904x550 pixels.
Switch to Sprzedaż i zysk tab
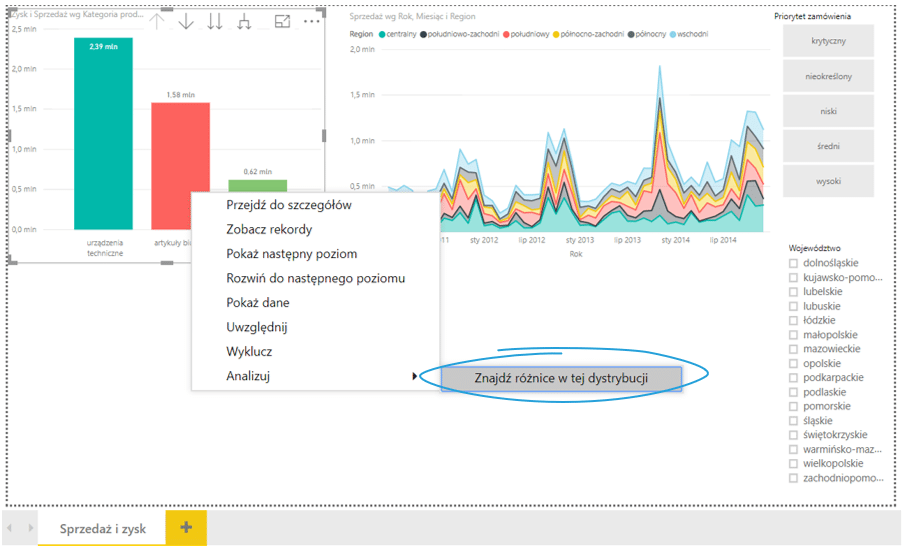pyautogui.click(x=101, y=529)
